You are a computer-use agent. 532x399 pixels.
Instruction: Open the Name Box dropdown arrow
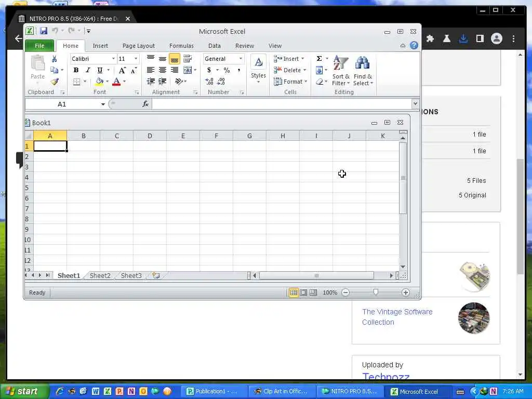(103, 104)
